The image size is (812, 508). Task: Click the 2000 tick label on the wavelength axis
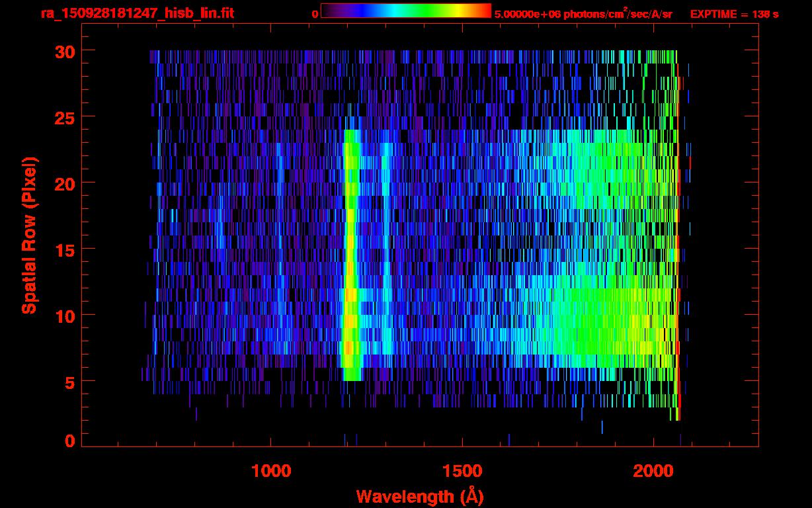(x=653, y=471)
